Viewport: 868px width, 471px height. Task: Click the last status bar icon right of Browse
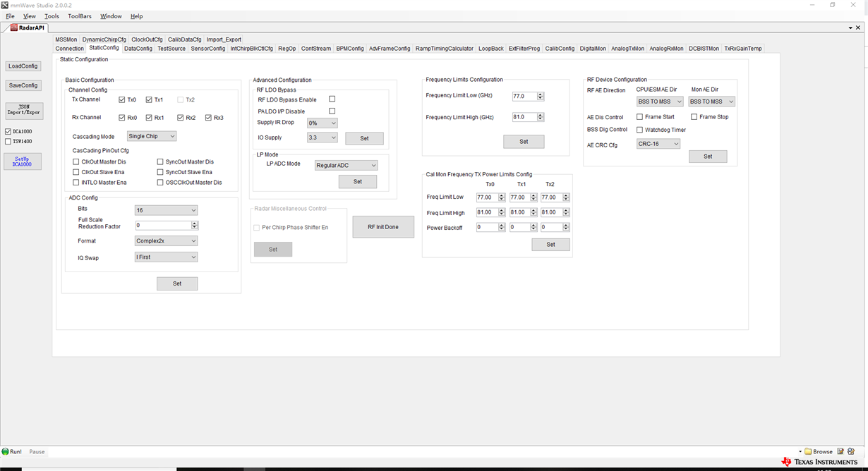[x=851, y=452]
